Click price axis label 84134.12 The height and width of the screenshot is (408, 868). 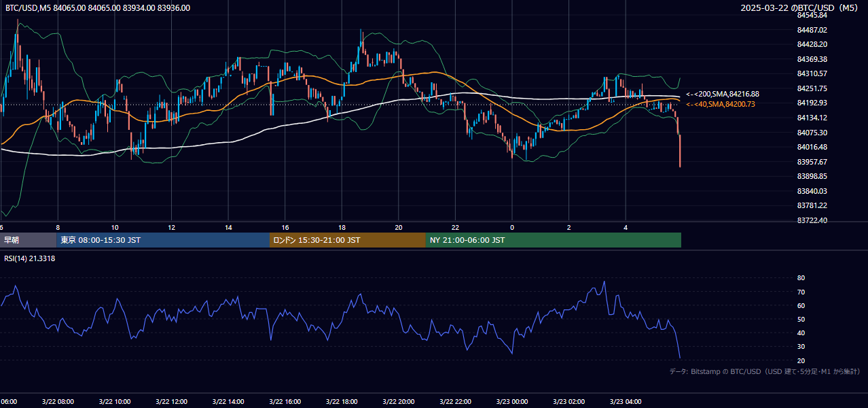pos(812,118)
